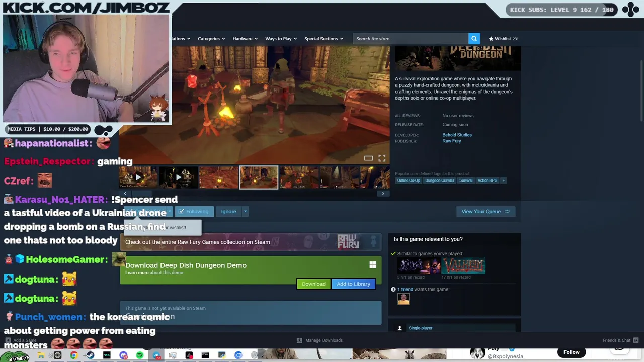Click the info icon beside 1 friend wants
Image resolution: width=644 pixels, height=362 pixels.
tap(393, 290)
